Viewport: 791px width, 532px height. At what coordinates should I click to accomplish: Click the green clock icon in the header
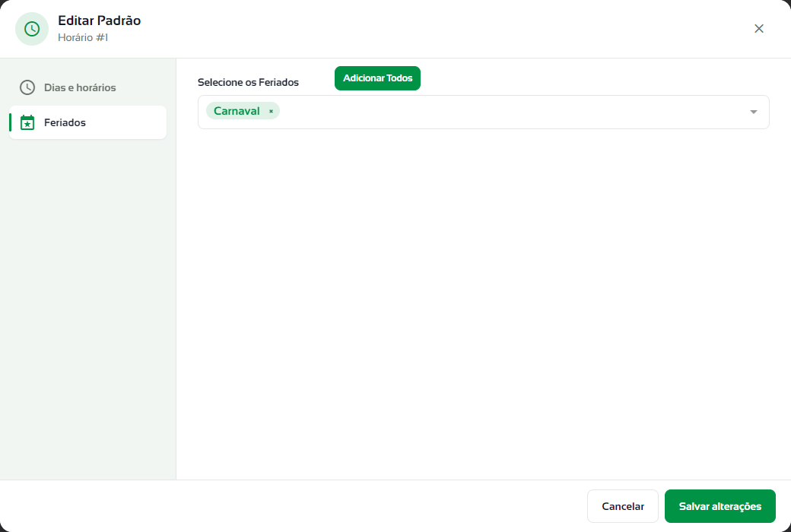(32, 29)
